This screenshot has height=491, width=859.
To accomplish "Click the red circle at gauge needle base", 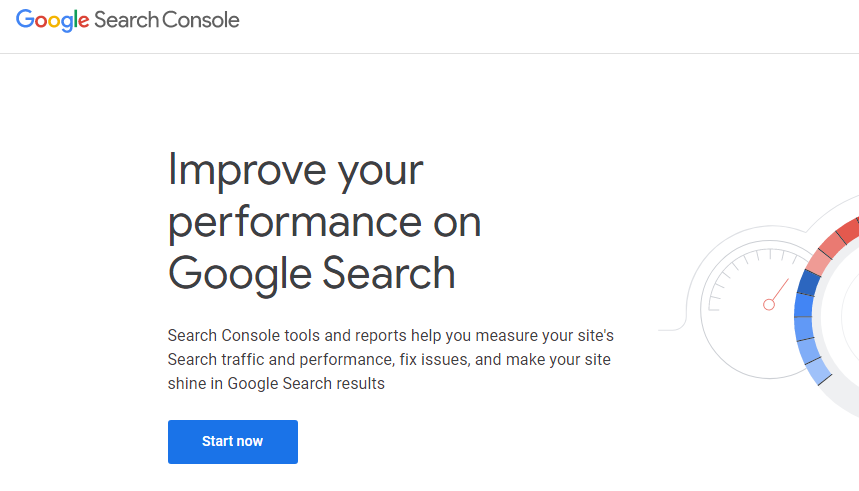I will point(769,305).
